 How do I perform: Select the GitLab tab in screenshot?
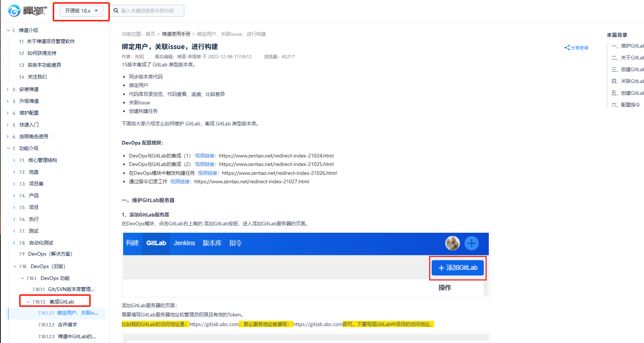(x=156, y=243)
